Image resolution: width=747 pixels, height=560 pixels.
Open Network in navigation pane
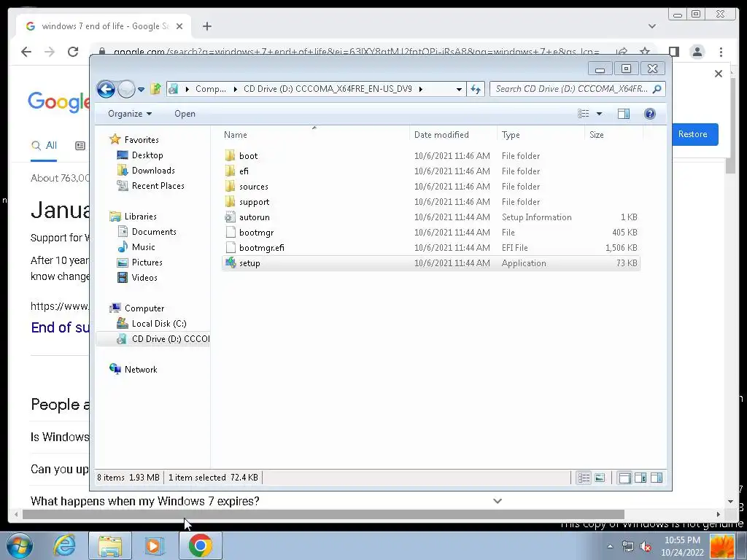tap(141, 370)
